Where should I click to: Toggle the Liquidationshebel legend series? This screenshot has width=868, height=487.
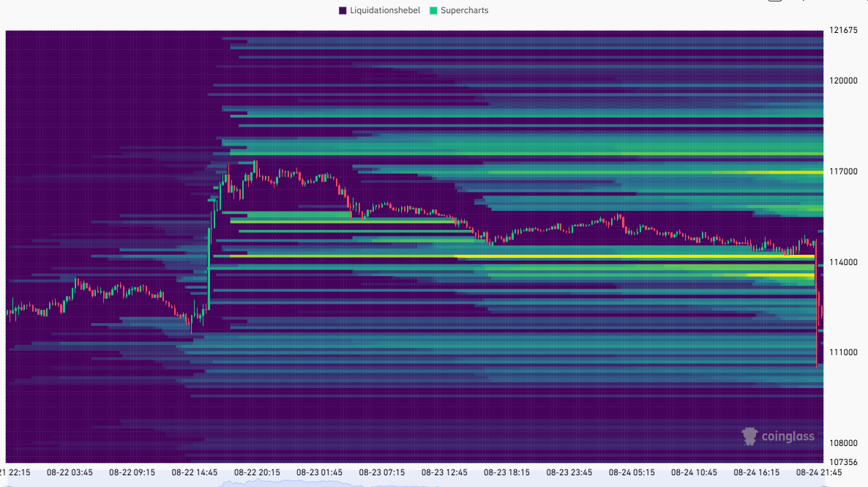(385, 10)
